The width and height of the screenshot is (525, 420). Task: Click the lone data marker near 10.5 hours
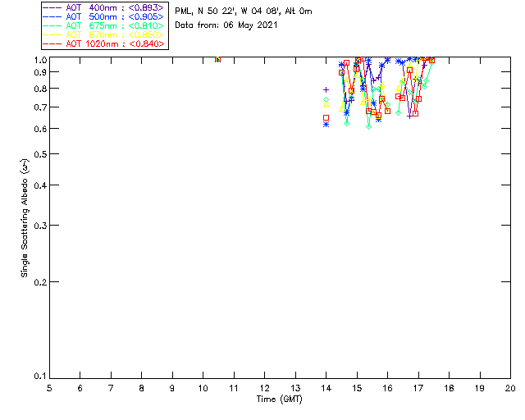(x=217, y=59)
